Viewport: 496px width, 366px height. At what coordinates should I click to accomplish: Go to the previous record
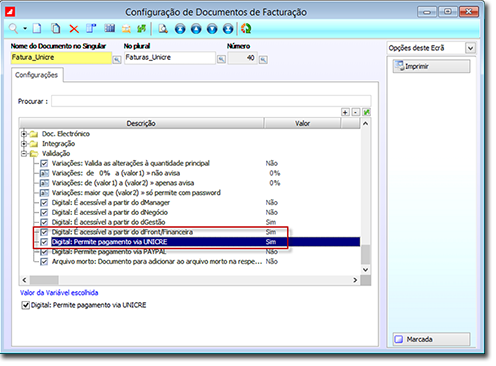tap(196, 29)
